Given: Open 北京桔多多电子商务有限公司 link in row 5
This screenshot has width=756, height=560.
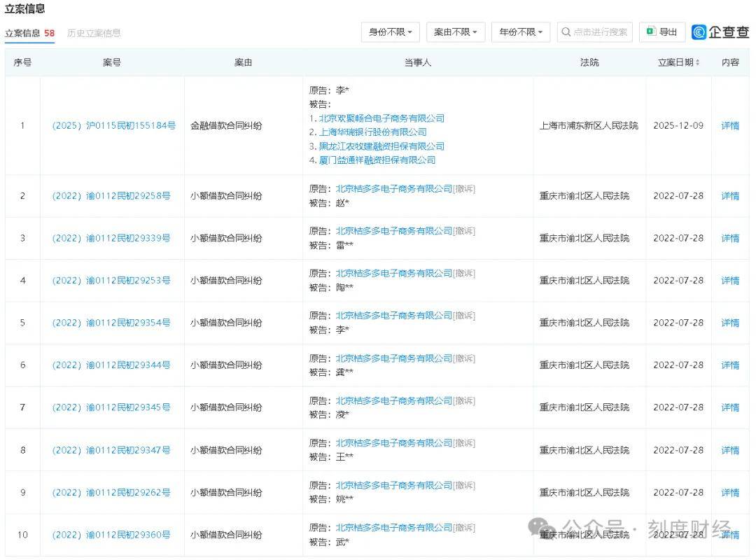Looking at the screenshot, I should (x=394, y=316).
